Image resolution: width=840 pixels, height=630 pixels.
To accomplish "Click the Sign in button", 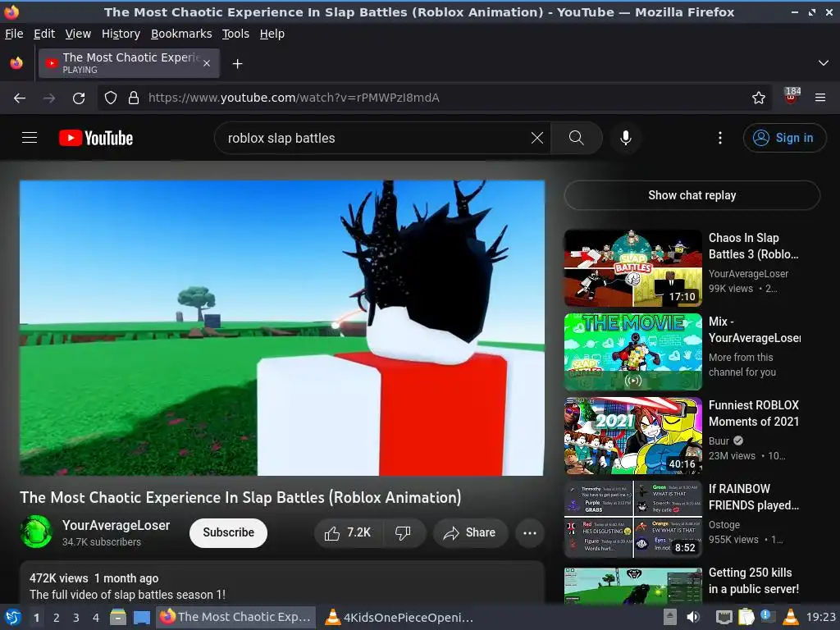I will point(784,138).
